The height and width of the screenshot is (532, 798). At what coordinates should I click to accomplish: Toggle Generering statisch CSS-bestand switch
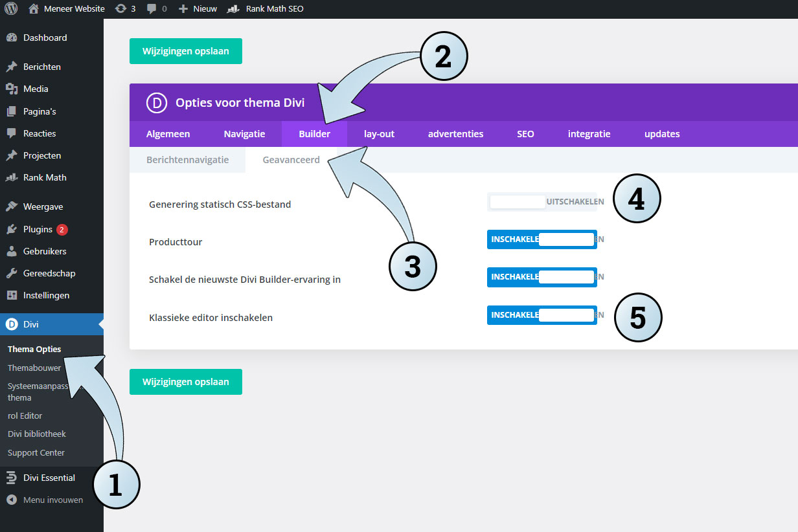pyautogui.click(x=542, y=202)
